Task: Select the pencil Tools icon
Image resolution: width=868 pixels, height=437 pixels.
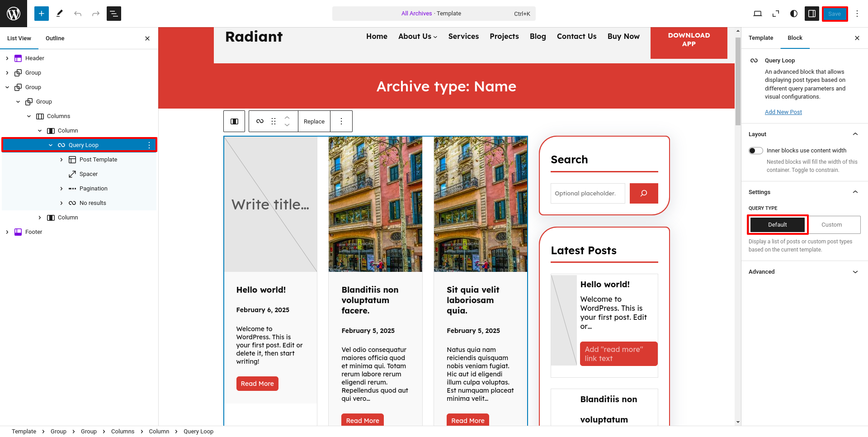Action: click(60, 14)
